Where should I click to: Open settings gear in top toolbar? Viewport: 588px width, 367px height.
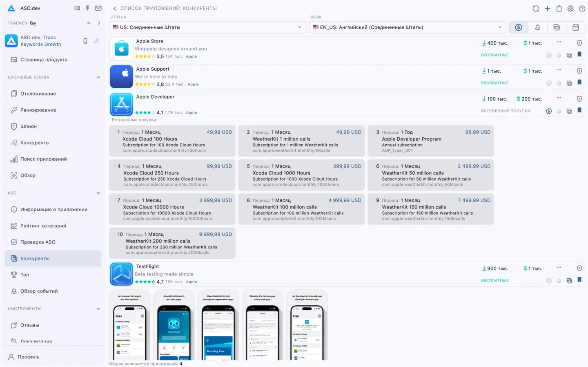[570, 9]
